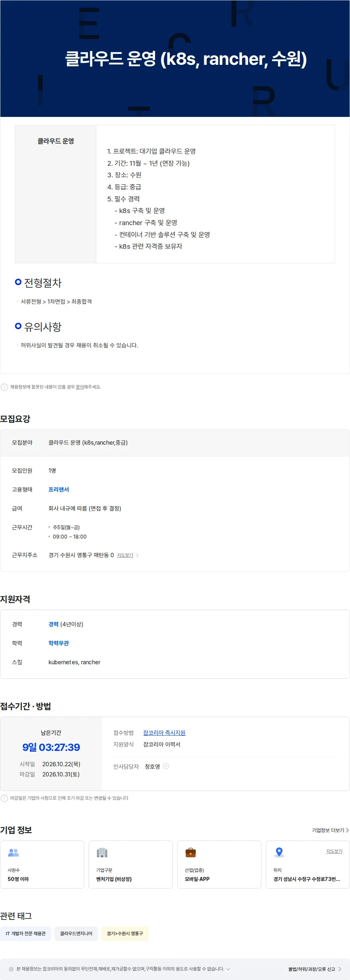Click the kubernetes, rancher skill text

[74, 662]
